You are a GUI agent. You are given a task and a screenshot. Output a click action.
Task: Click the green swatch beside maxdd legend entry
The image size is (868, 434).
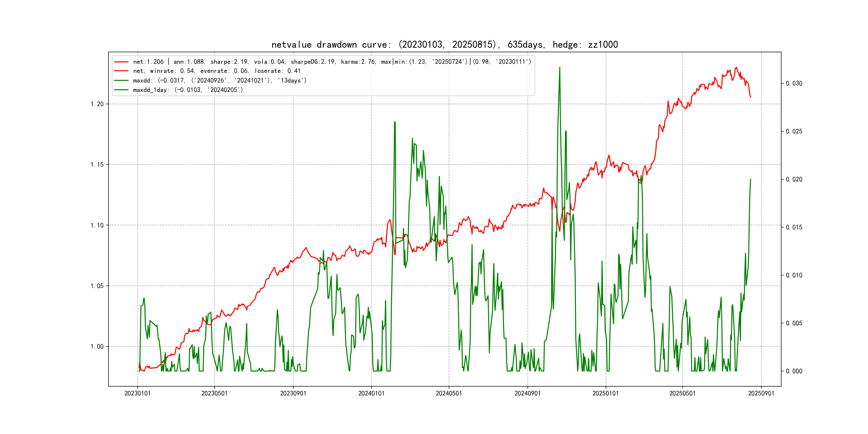(121, 81)
